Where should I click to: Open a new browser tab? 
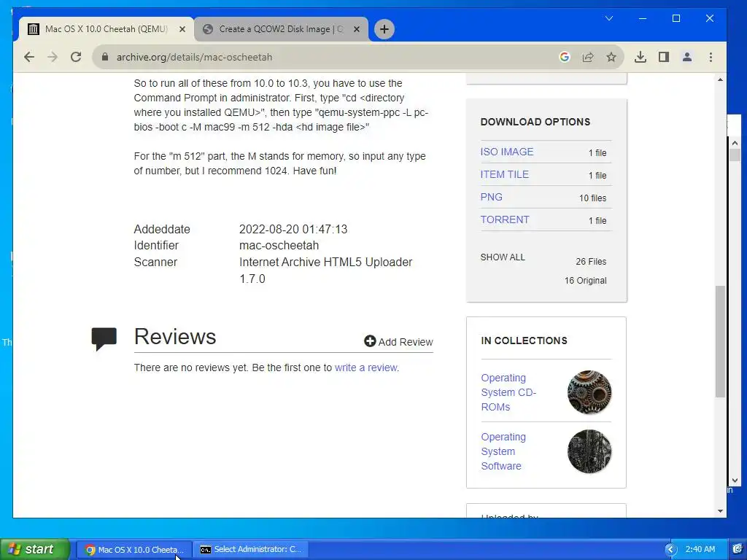(x=384, y=29)
